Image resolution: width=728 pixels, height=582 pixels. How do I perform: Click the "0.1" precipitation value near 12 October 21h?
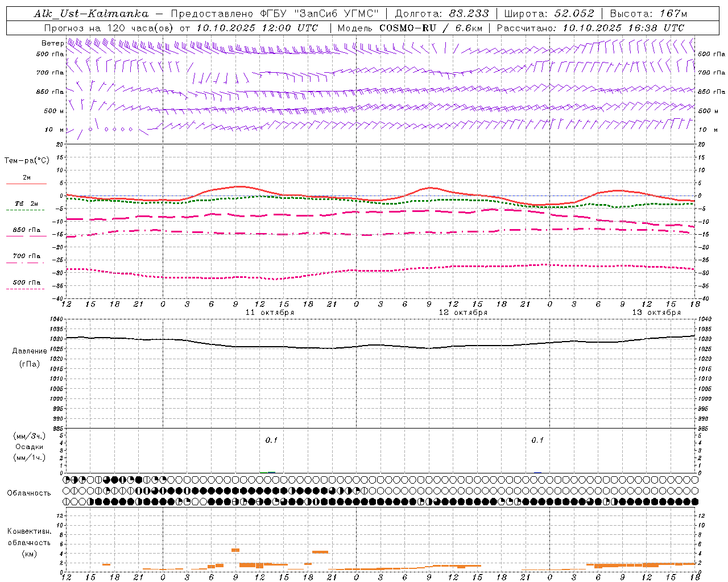537,440
